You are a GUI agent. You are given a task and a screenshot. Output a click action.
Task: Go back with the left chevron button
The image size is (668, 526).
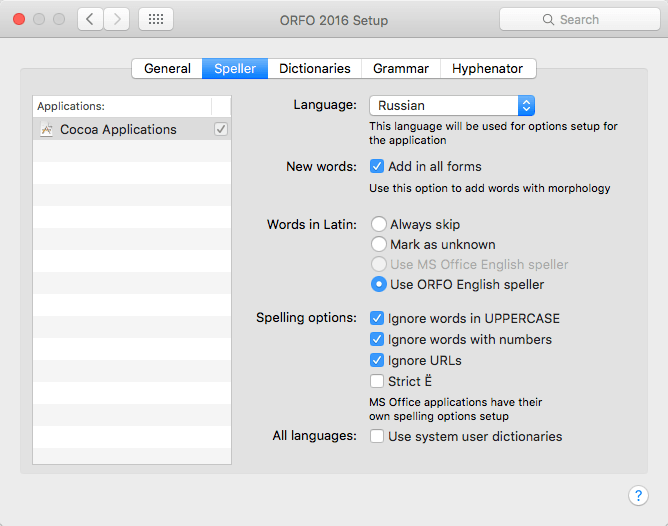(90, 19)
